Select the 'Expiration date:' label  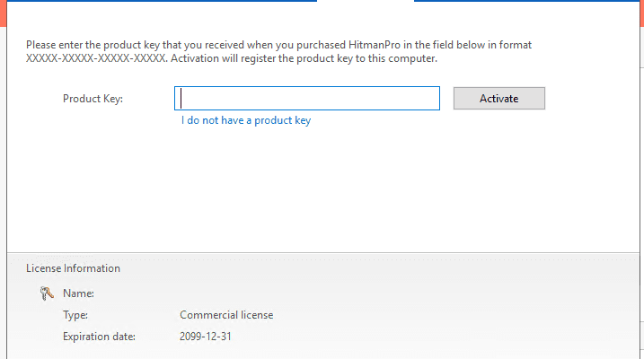coord(99,337)
